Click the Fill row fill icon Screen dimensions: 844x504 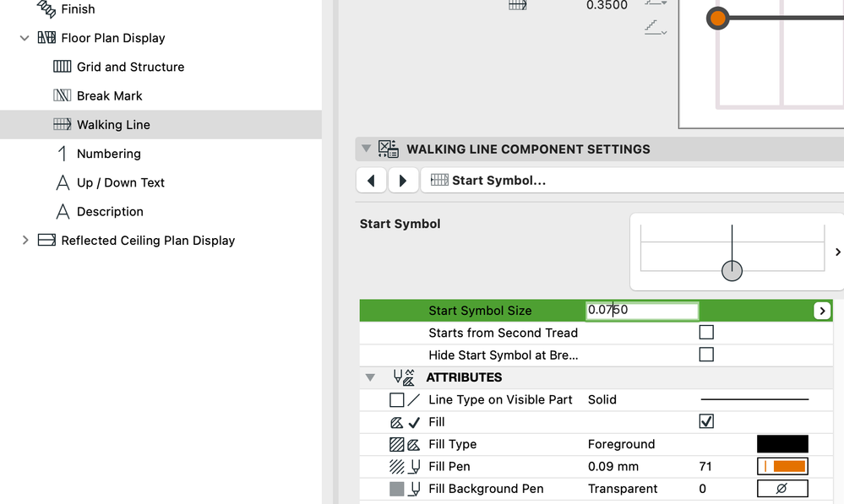tap(397, 422)
